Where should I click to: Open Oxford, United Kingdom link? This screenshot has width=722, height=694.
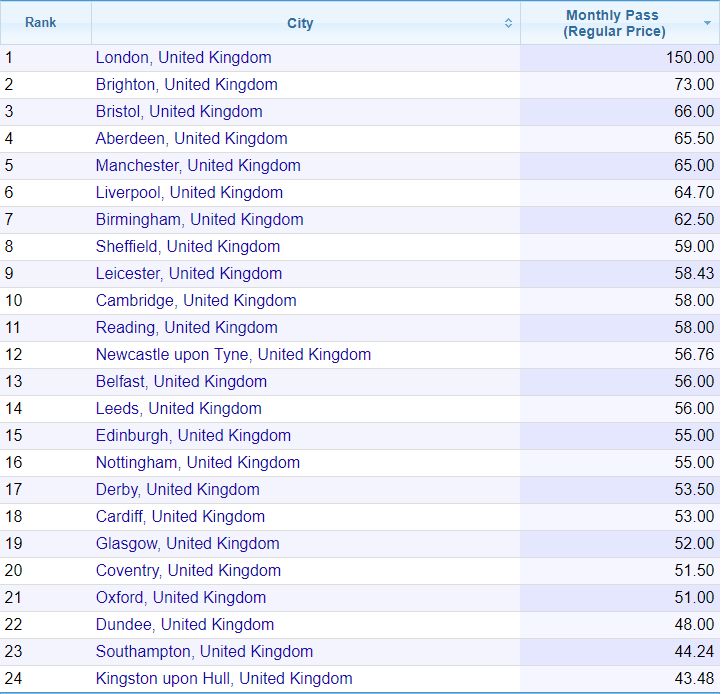[x=181, y=598]
